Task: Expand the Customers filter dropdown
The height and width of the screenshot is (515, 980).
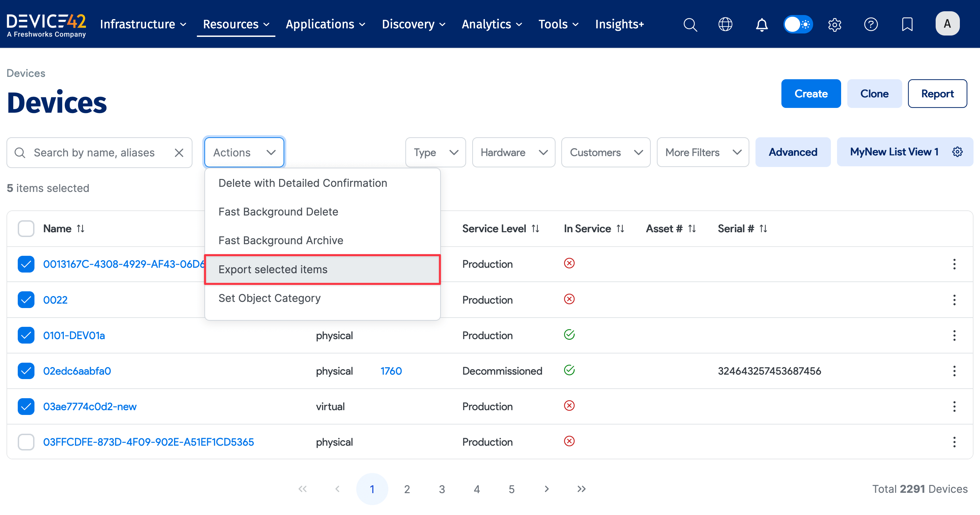Action: (x=606, y=152)
